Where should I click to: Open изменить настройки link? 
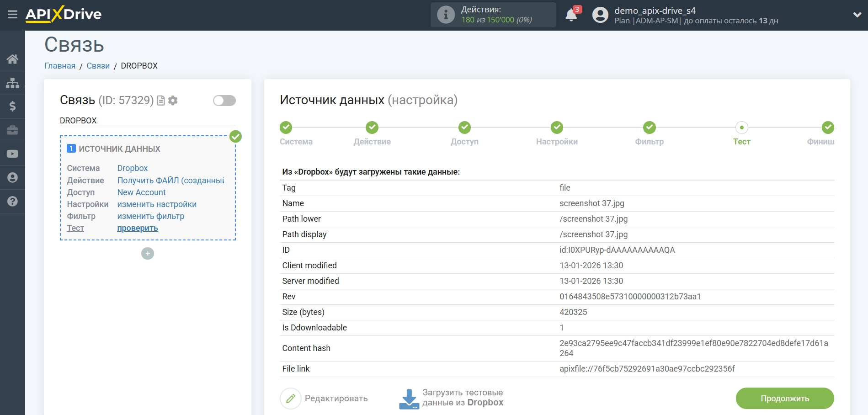click(x=157, y=204)
